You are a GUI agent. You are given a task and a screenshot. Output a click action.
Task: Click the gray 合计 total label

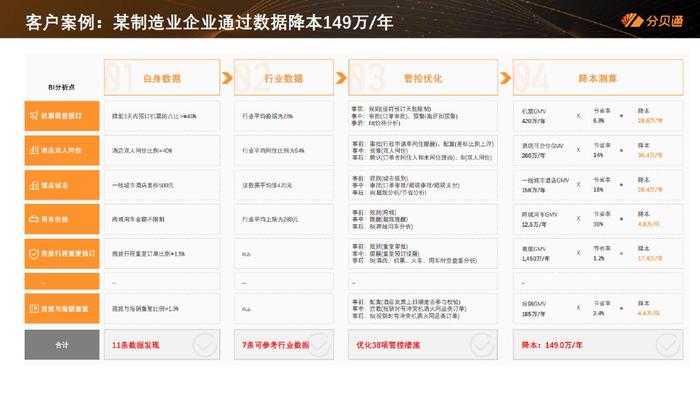(x=62, y=344)
